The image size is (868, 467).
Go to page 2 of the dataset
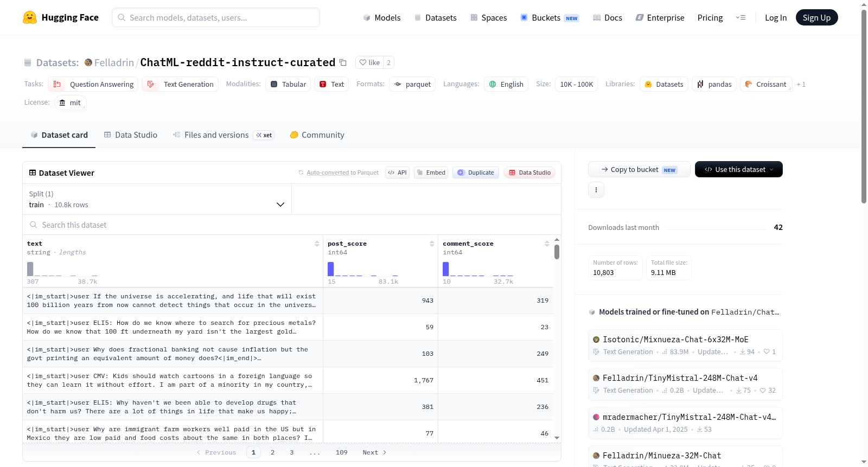pyautogui.click(x=272, y=452)
